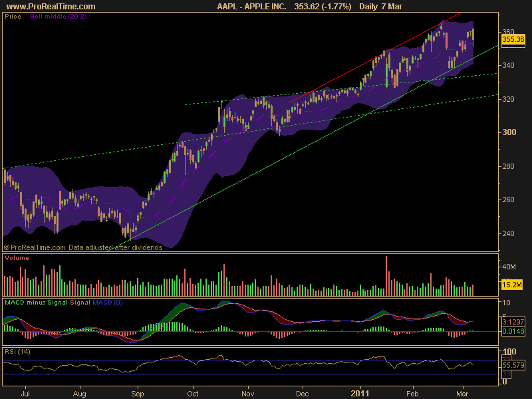
Task: Click the www.ProRealTime.com header text
Action: pos(51,7)
